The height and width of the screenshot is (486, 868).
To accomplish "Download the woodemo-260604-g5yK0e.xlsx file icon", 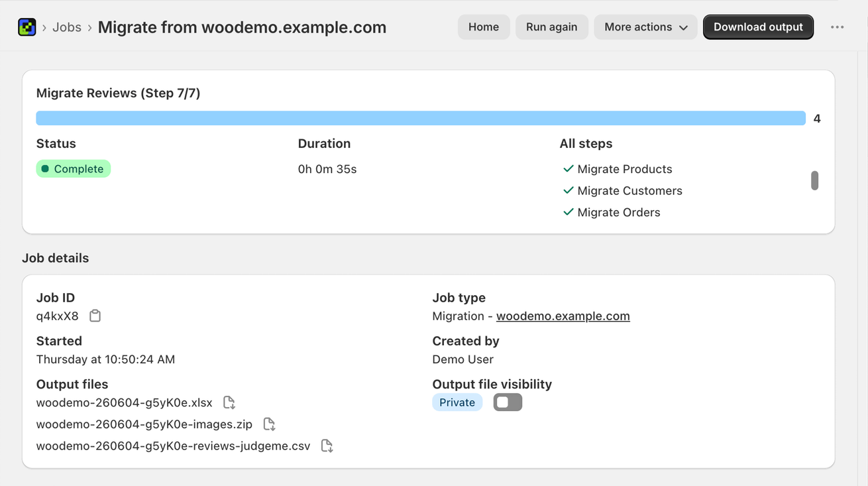I will pyautogui.click(x=229, y=402).
